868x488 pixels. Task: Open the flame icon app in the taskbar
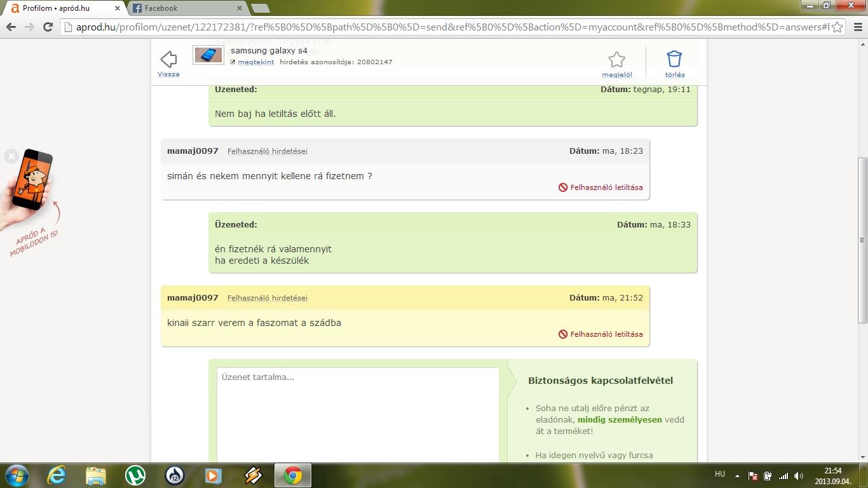[x=175, y=475]
